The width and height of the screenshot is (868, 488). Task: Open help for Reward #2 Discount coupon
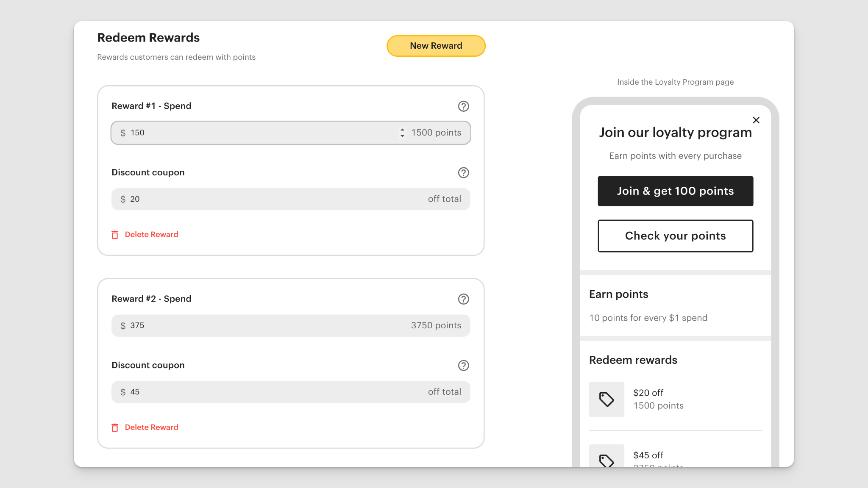point(463,365)
